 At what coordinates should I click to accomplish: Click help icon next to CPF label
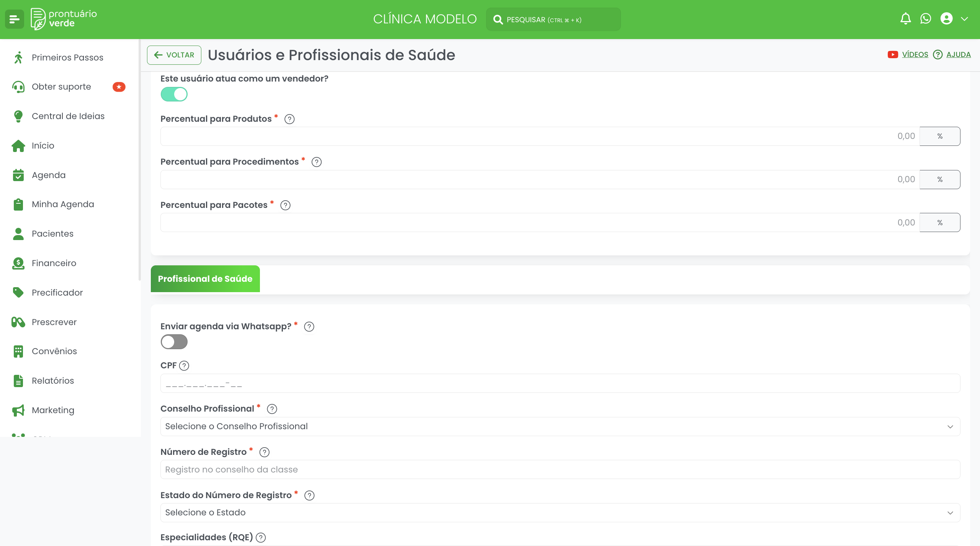[184, 366]
